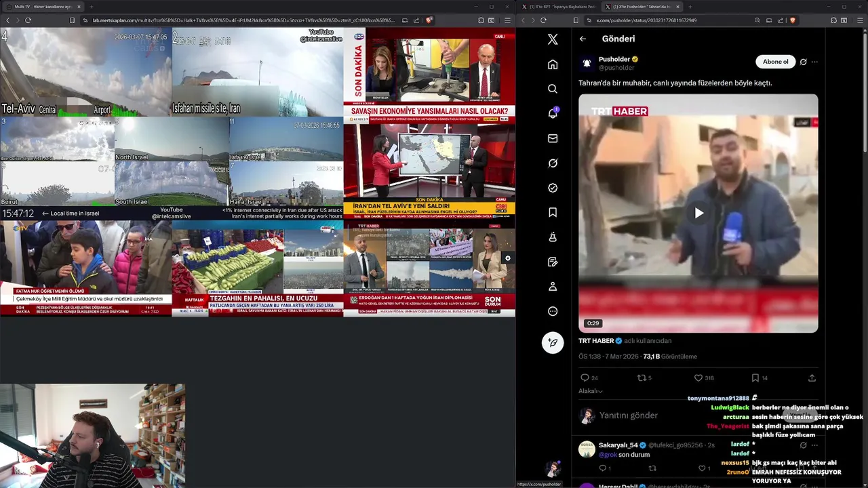Open Messages envelope in the X sidebar
The height and width of the screenshot is (488, 868).
point(553,138)
